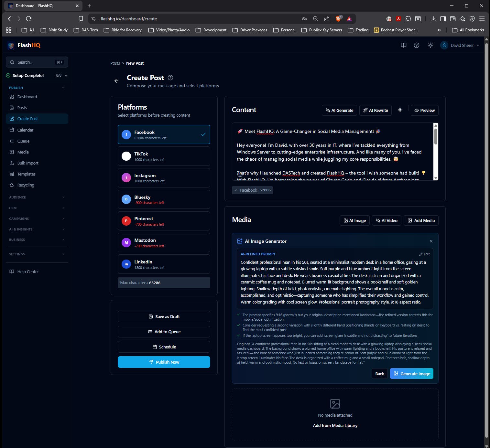This screenshot has height=448, width=490.
Task: Open the browser hamburger menu
Action: click(x=482, y=19)
